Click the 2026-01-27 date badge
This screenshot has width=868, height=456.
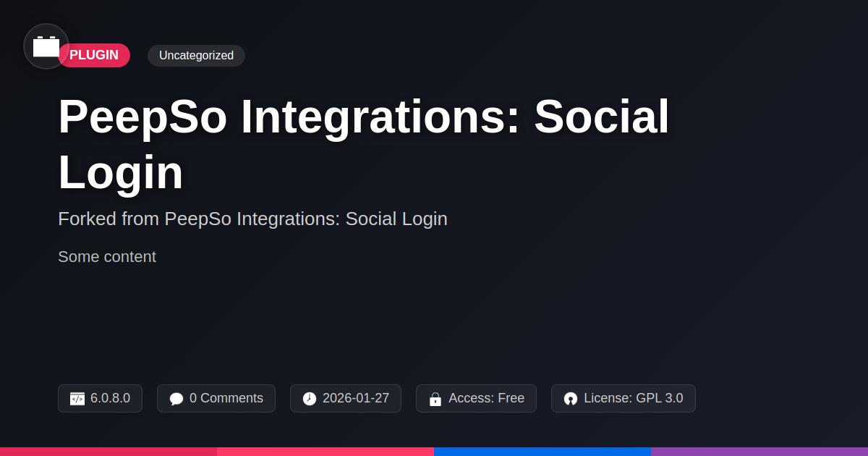click(x=346, y=399)
